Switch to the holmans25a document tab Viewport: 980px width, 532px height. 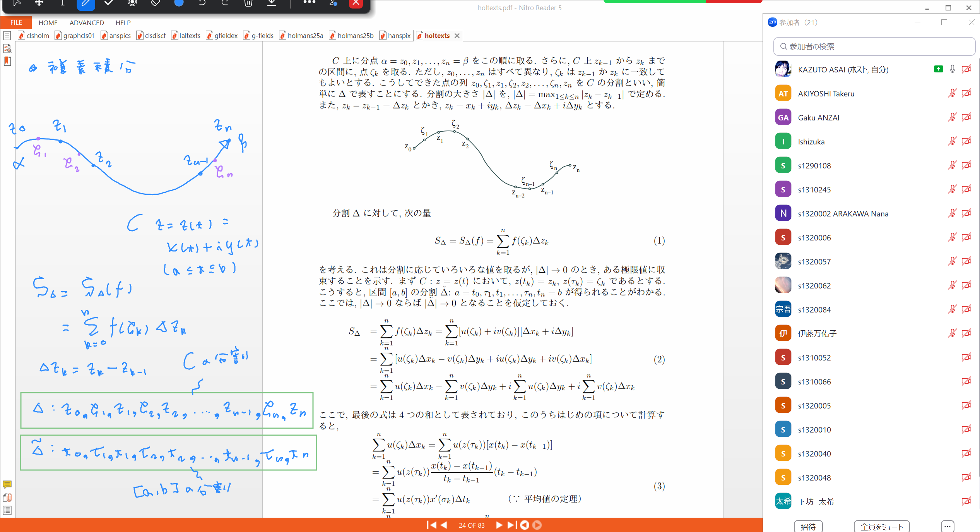[305, 35]
